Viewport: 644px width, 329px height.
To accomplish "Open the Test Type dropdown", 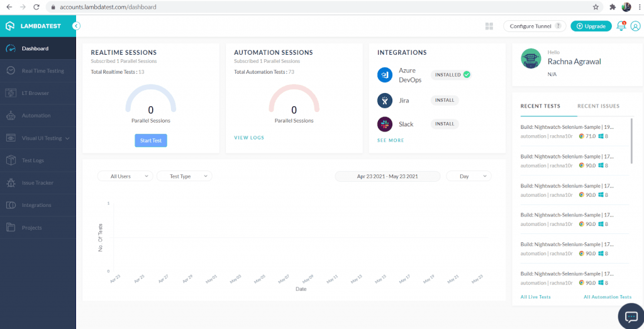I will 184,176.
